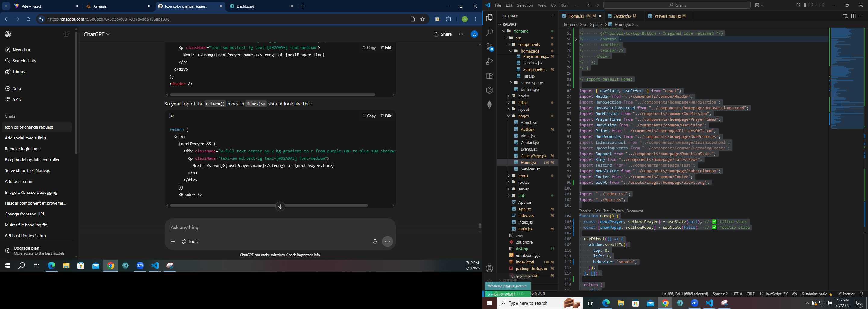Open MongoDB leaf icon in activity bar
Viewport: 868px width, 309px height.
click(x=489, y=105)
